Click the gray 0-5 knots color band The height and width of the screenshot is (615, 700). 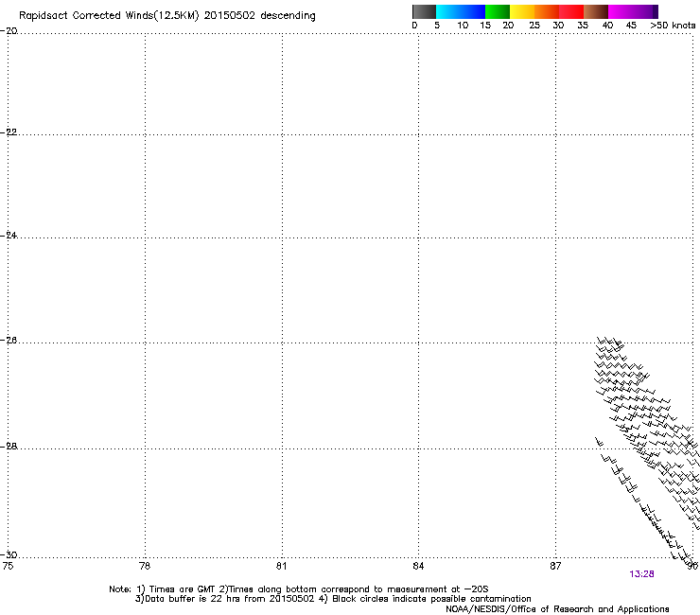click(x=424, y=11)
